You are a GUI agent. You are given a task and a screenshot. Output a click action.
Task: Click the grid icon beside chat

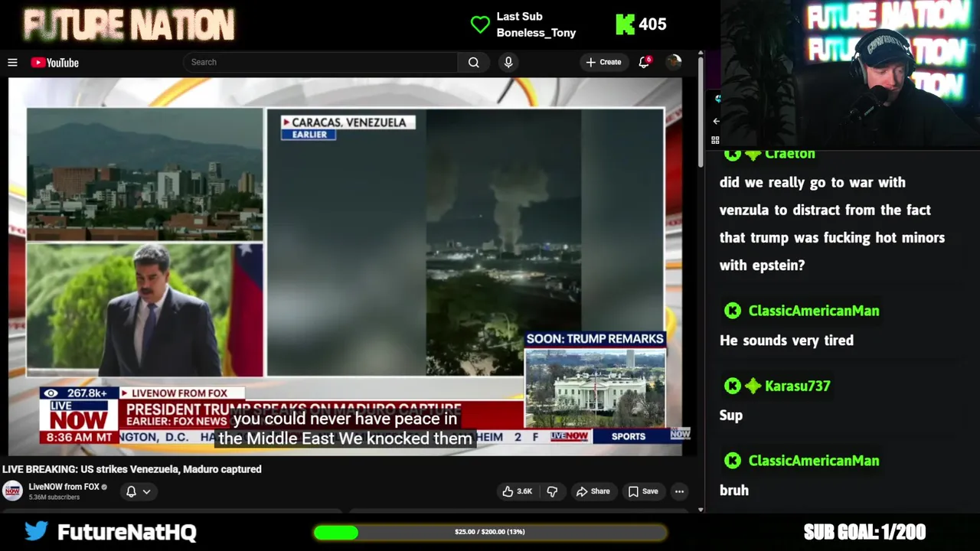coord(715,140)
